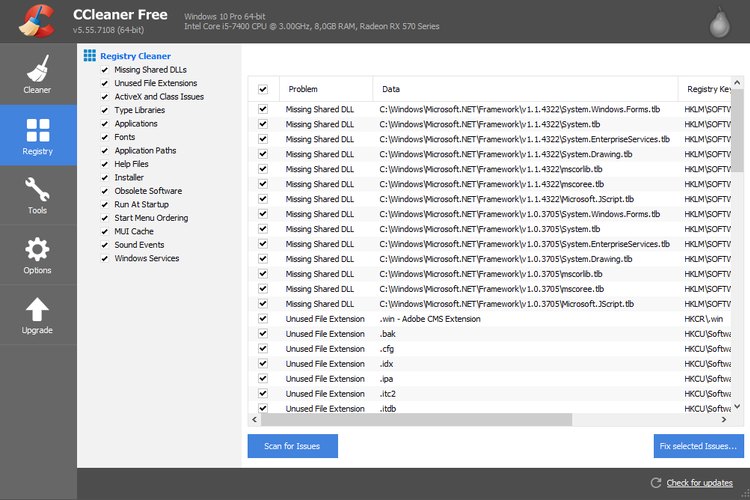Open the Upgrade arrow section
This screenshot has width=750, height=500.
coord(37,315)
